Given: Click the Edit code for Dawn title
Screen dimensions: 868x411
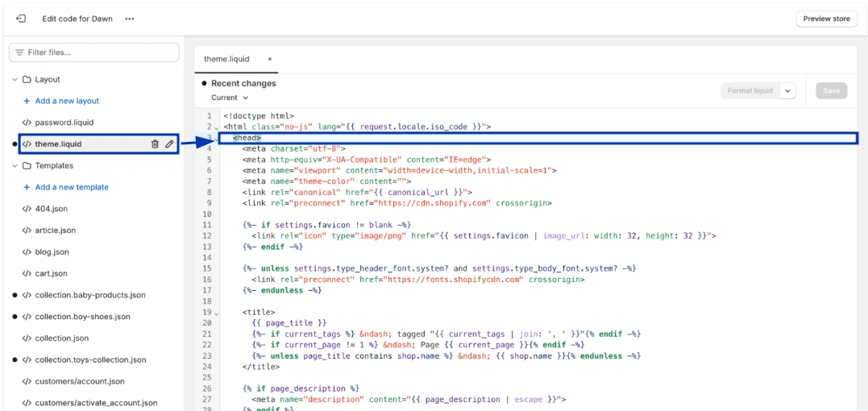Looking at the screenshot, I should pyautogui.click(x=77, y=19).
